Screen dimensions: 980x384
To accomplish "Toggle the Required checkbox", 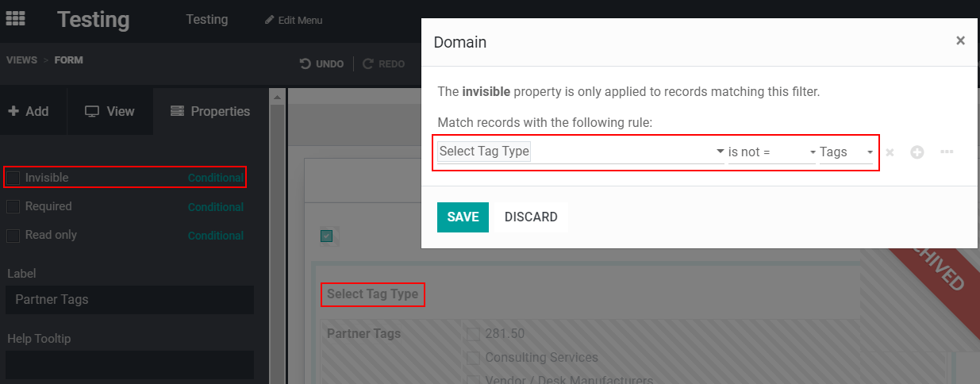I will coord(13,207).
